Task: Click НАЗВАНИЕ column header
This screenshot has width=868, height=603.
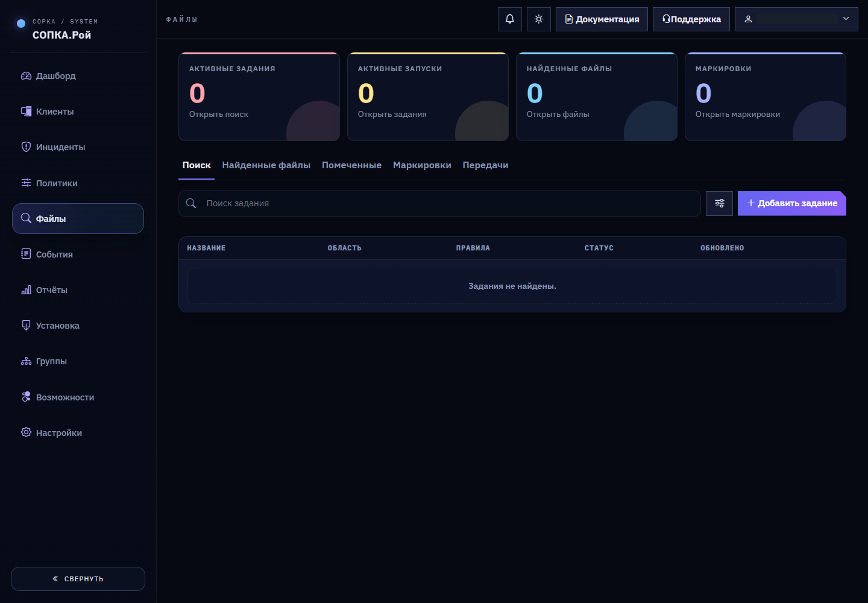Action: pos(206,248)
